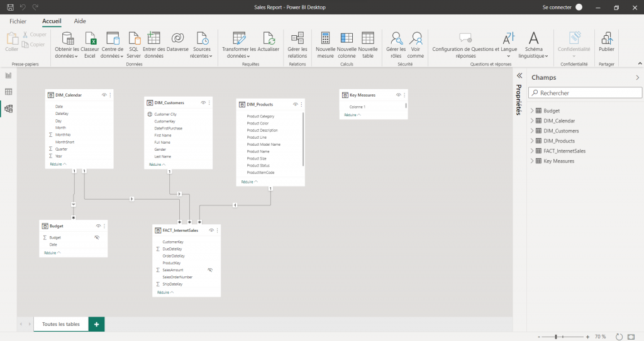The image size is (644, 341).
Task: Click DIM_Products card vertical scrollbar
Action: point(303,139)
